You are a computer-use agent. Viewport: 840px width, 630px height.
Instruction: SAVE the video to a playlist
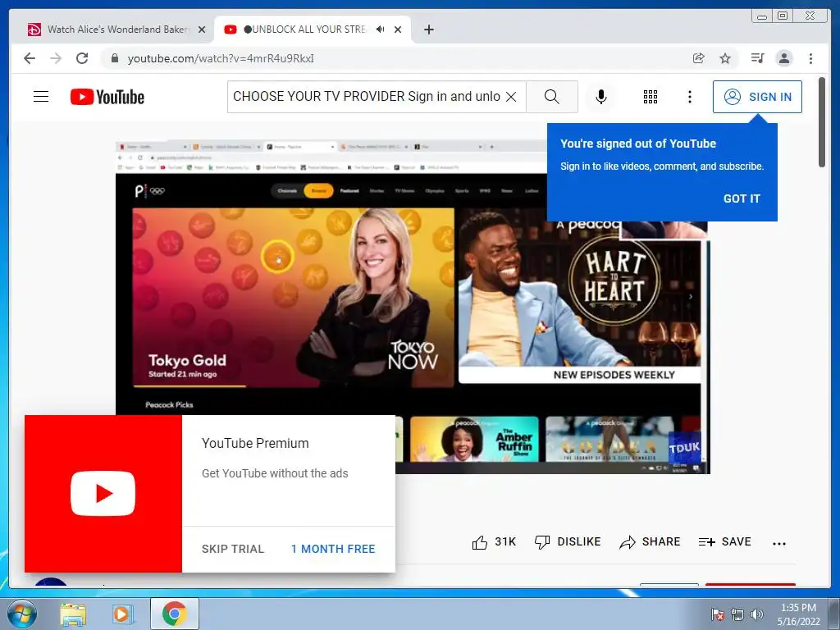coord(725,542)
